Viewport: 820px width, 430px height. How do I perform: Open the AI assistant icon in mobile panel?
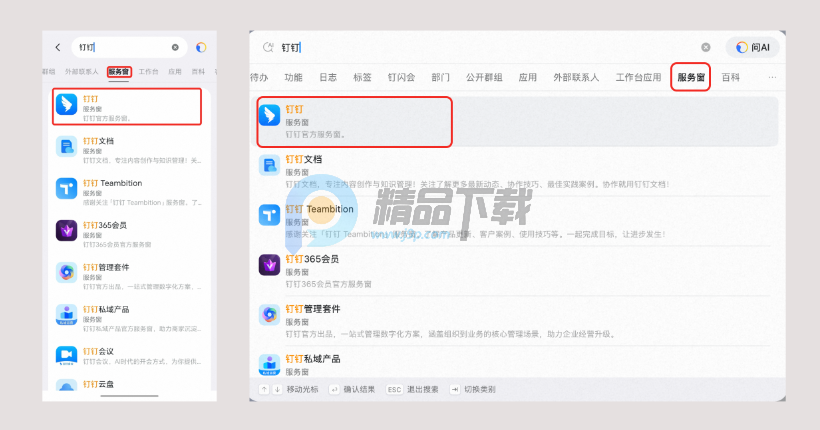(x=201, y=48)
